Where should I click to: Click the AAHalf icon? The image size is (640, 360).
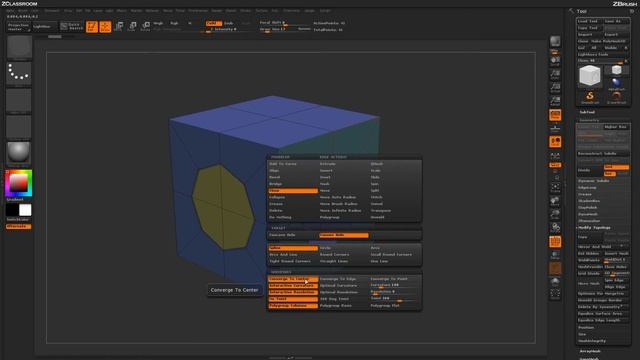[x=555, y=101]
